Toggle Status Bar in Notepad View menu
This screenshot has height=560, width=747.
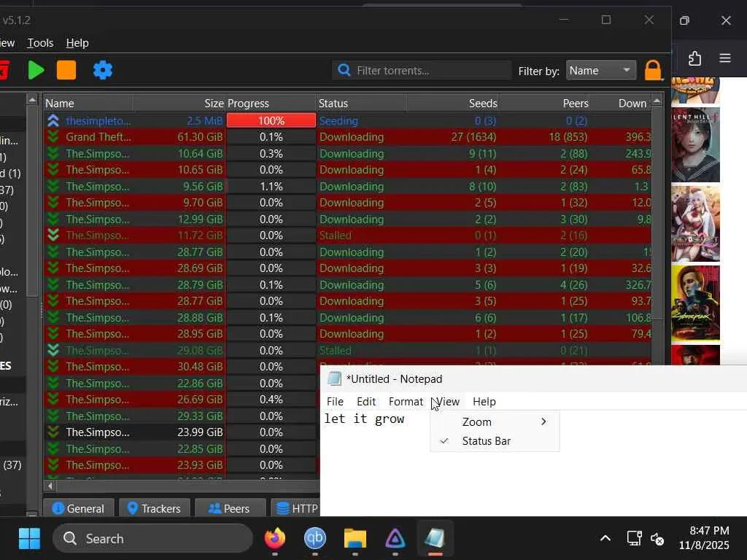495,441
